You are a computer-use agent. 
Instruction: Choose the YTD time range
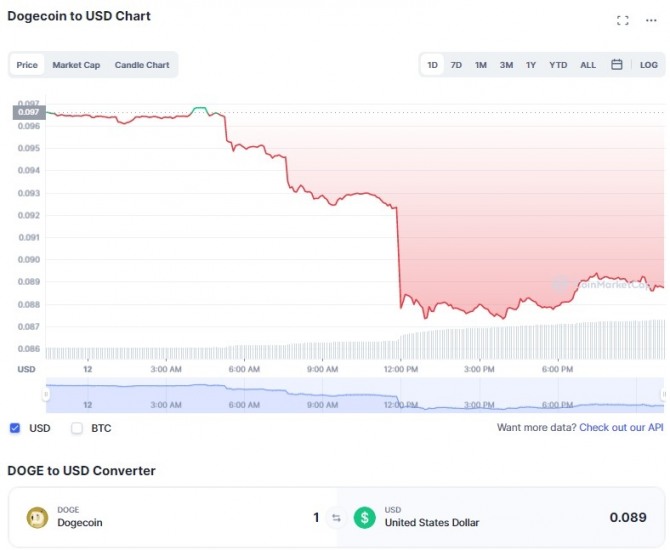click(x=558, y=65)
